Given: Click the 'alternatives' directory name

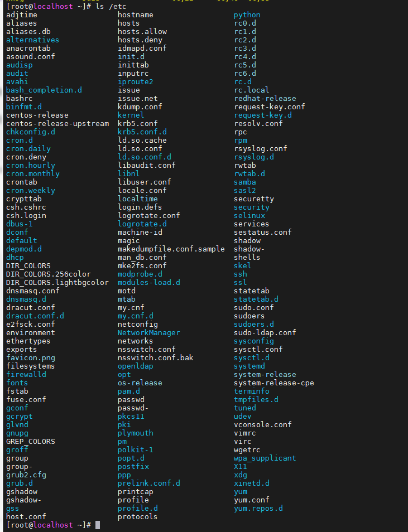Looking at the screenshot, I should (32, 40).
